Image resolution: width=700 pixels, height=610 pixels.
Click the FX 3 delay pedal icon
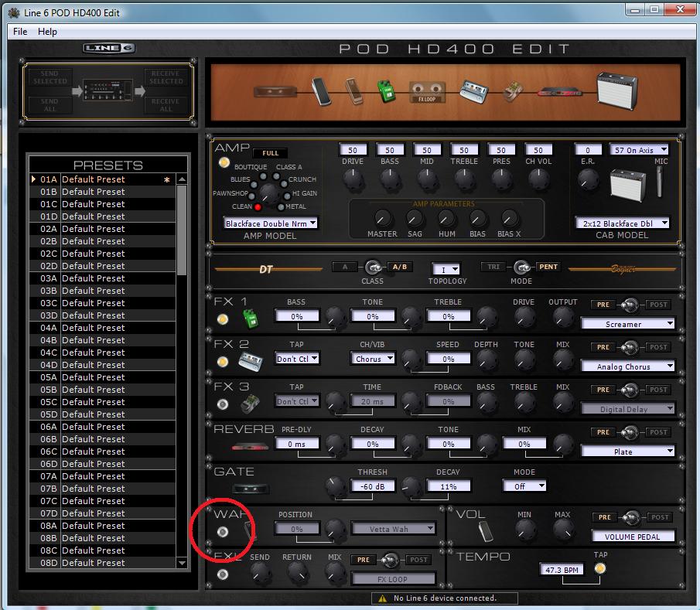click(x=251, y=404)
